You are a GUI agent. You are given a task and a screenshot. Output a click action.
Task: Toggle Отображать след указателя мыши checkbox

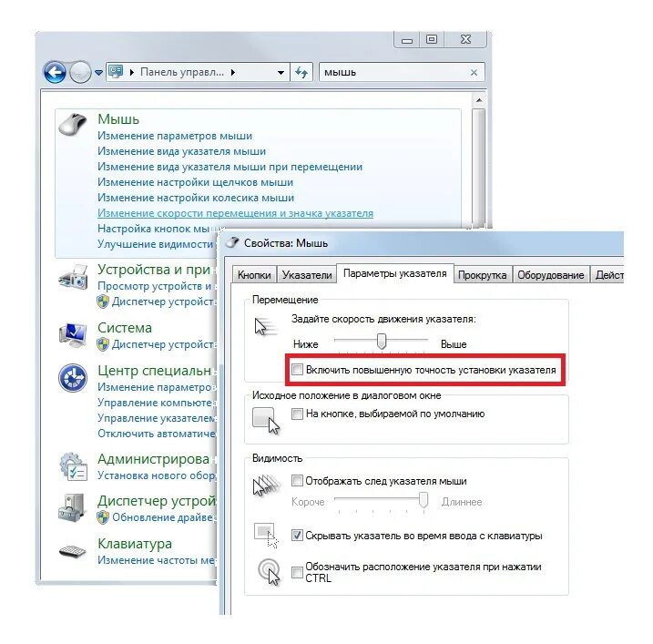tap(297, 481)
